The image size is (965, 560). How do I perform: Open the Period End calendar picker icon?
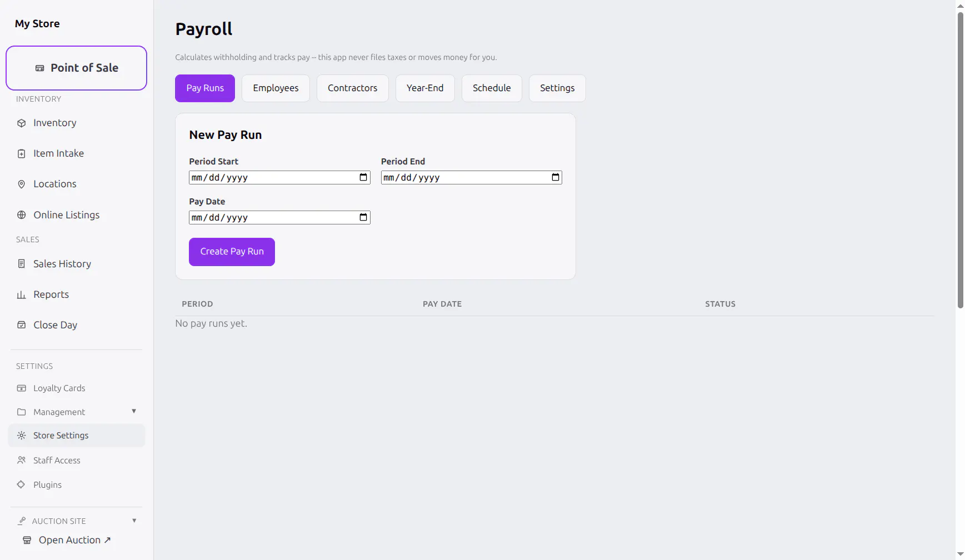click(555, 177)
